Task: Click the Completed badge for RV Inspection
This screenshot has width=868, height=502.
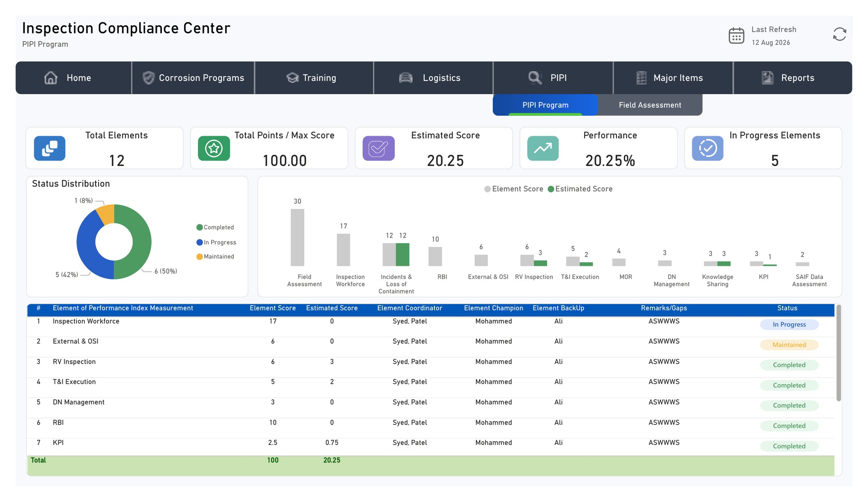Action: tap(789, 365)
